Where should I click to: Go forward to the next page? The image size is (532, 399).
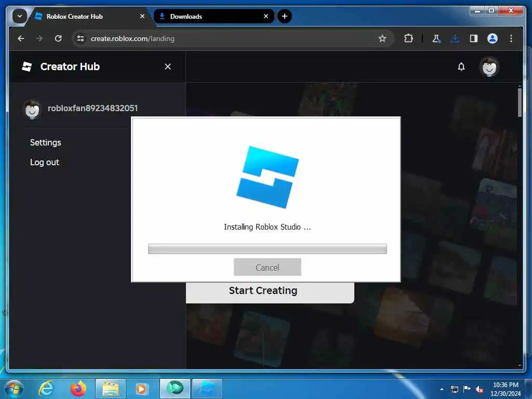pyautogui.click(x=39, y=38)
